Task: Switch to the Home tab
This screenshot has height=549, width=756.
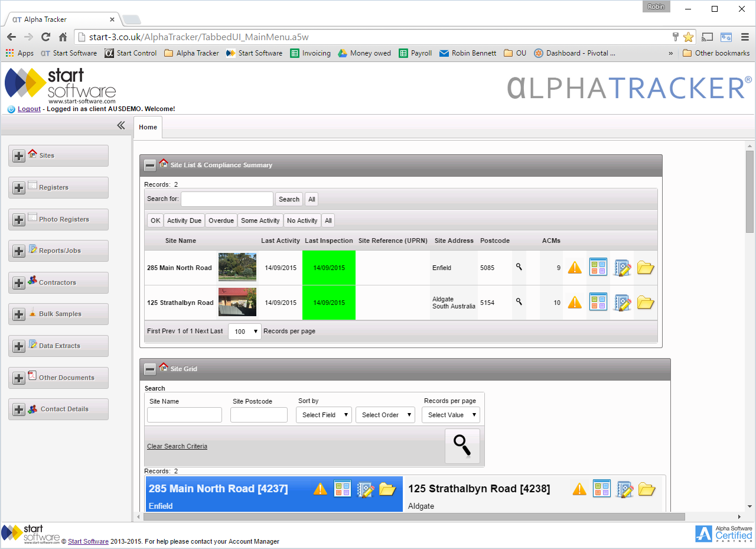Action: [148, 127]
